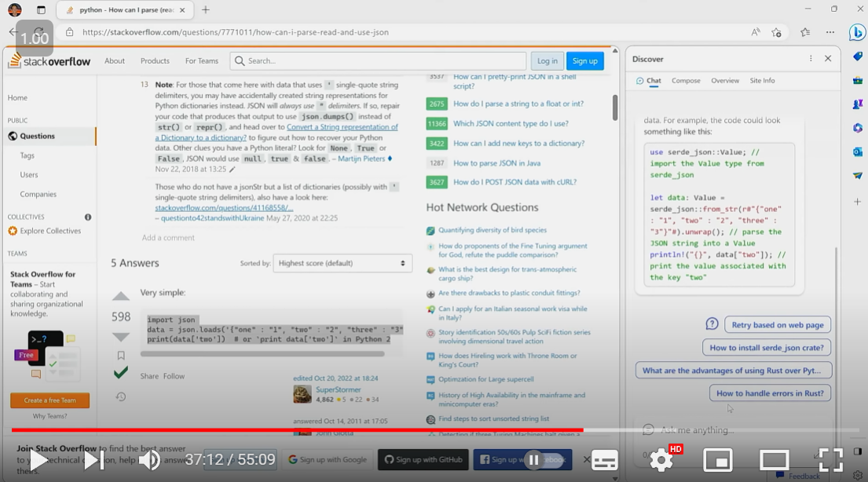Open browser Settings and more menu
Screen dimensions: 868x482
coord(830,32)
